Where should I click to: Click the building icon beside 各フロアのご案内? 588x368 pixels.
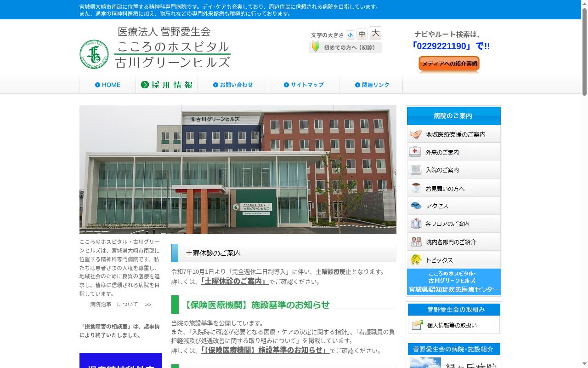click(x=416, y=224)
